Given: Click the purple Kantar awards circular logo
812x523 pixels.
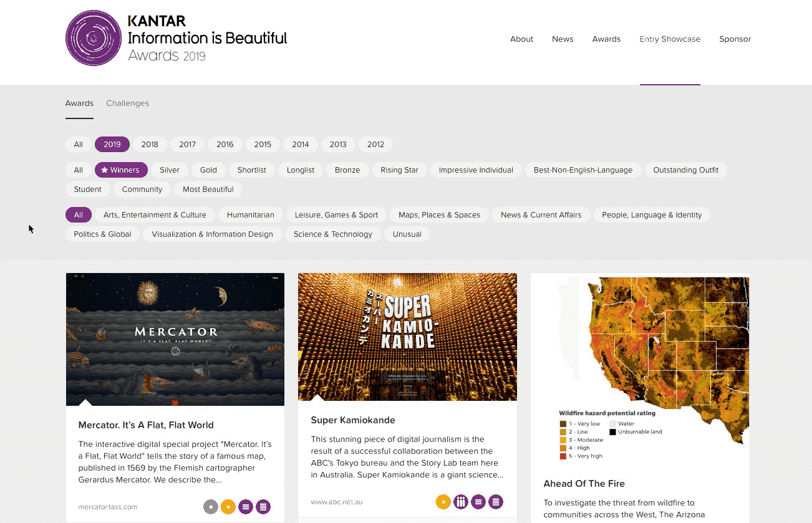Looking at the screenshot, I should [94, 38].
